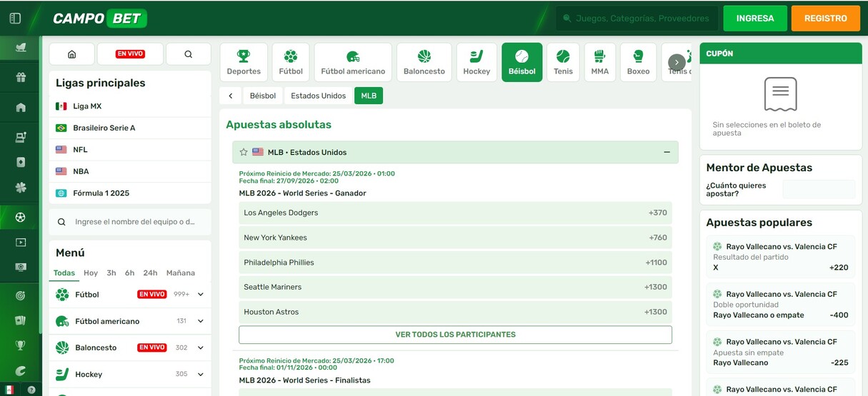Click the search magnifier button
Viewport: 868px width, 396px height.
coord(189,54)
